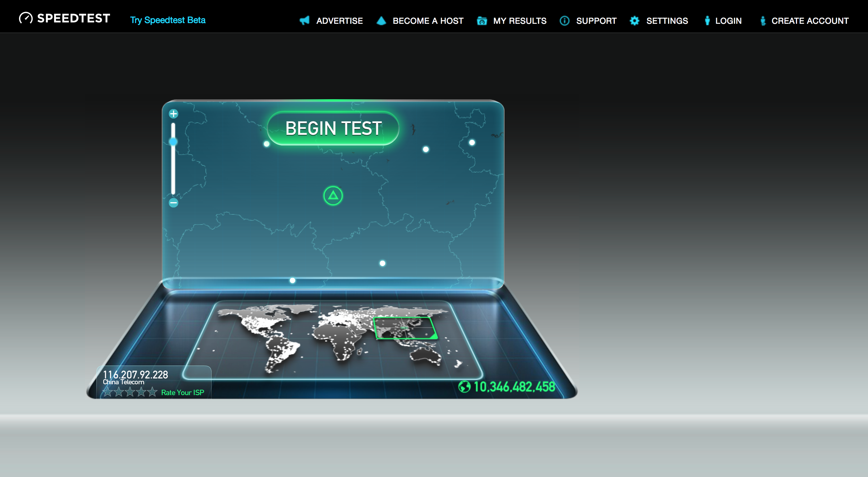Zoom out the map with minus icon
This screenshot has width=868, height=477.
coord(174,203)
